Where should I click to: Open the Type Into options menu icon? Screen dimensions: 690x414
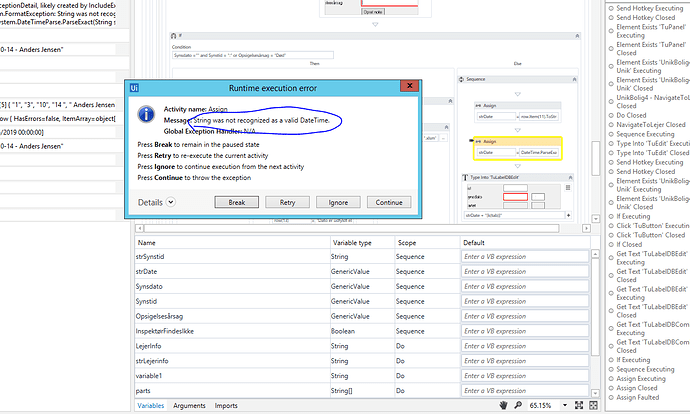[x=568, y=188]
